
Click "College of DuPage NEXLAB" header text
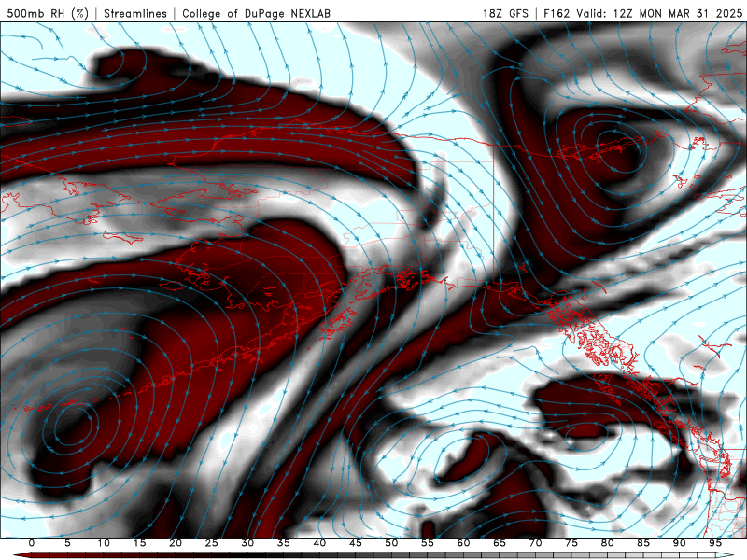(256, 13)
